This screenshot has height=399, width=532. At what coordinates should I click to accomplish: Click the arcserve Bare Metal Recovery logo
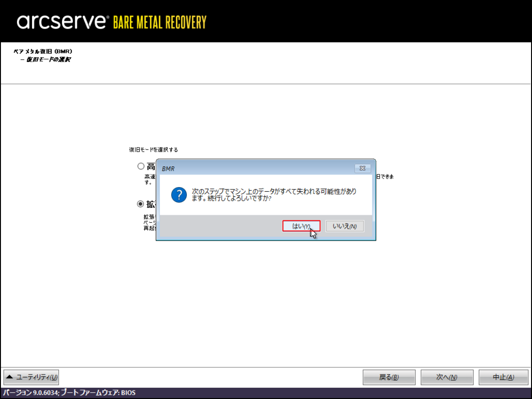point(111,22)
